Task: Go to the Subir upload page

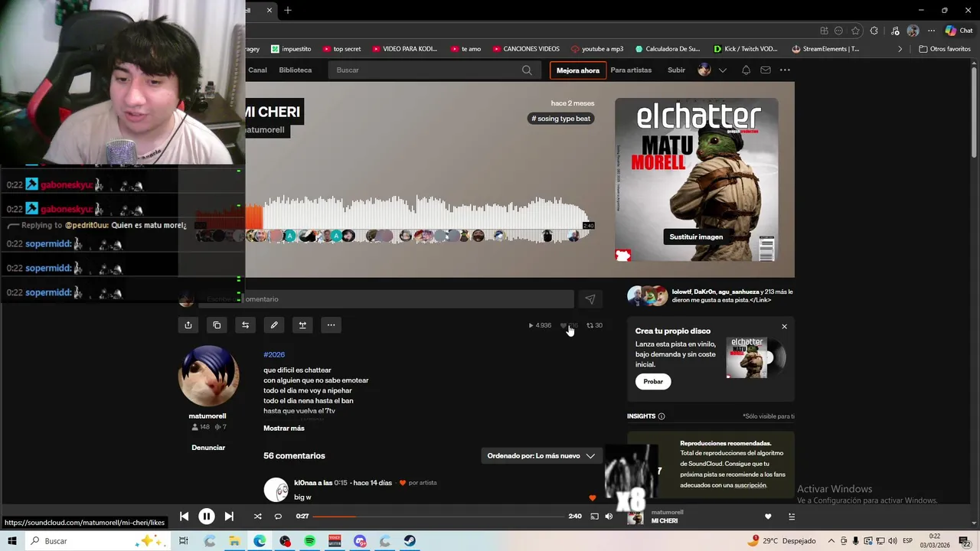Action: 676,70
